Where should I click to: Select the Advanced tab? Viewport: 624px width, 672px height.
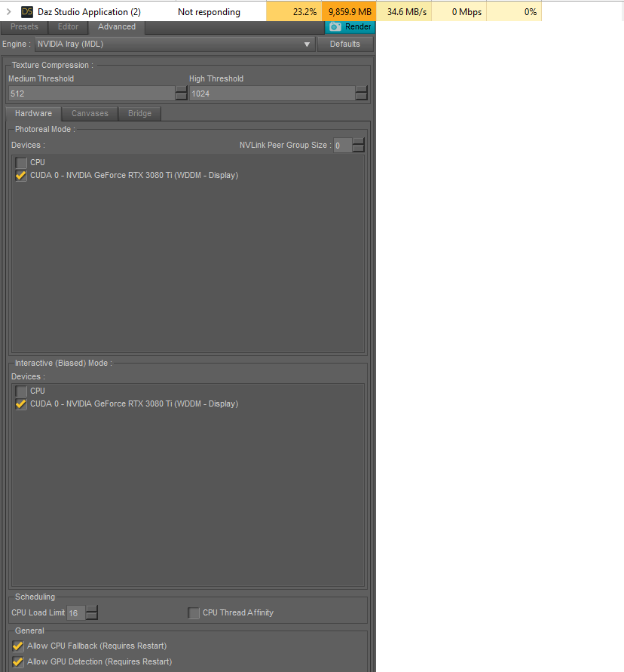117,27
